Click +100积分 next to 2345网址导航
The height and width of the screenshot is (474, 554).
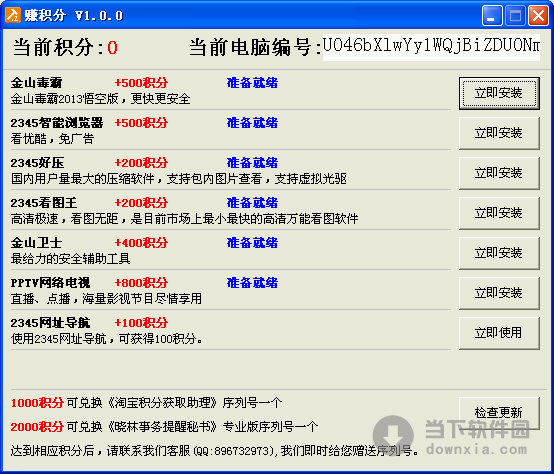(141, 322)
